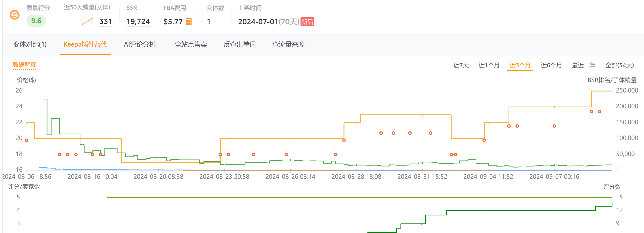This screenshot has height=233, width=644.
Task: Click the 30-day sales trend sparkline
Action: click(x=81, y=22)
